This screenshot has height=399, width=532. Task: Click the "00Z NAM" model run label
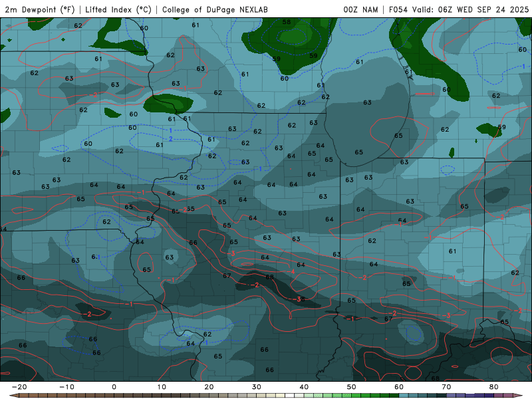pyautogui.click(x=360, y=9)
